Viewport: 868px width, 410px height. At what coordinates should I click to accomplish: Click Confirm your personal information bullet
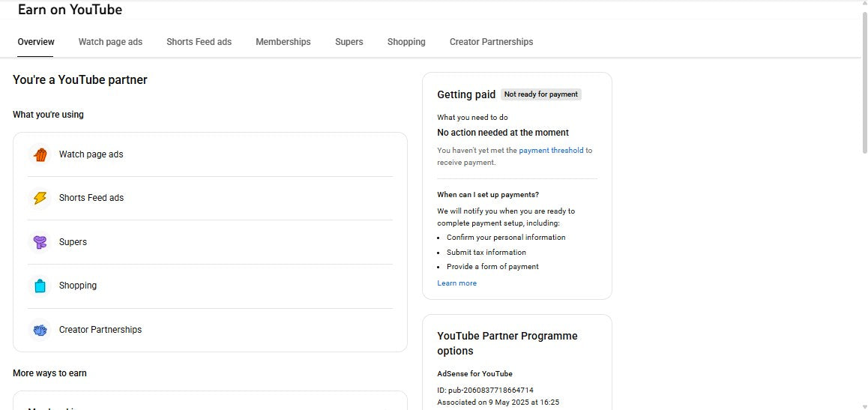(506, 238)
